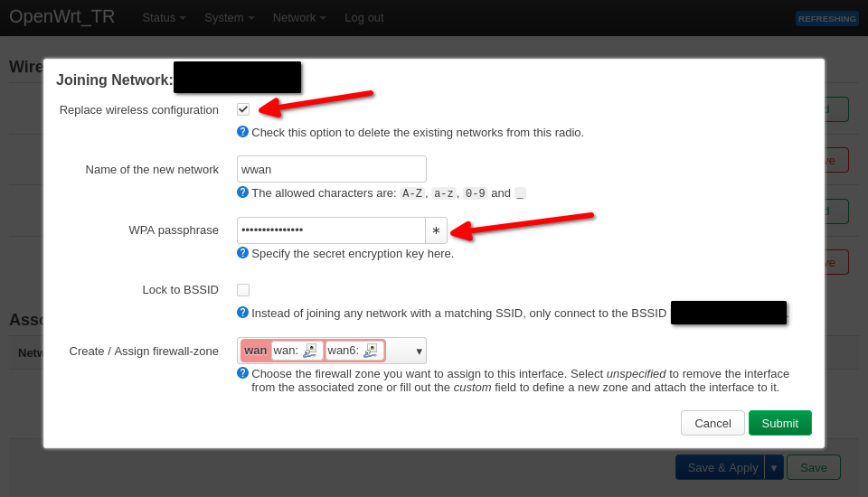Expand the System menu
The width and height of the screenshot is (868, 497).
(229, 17)
